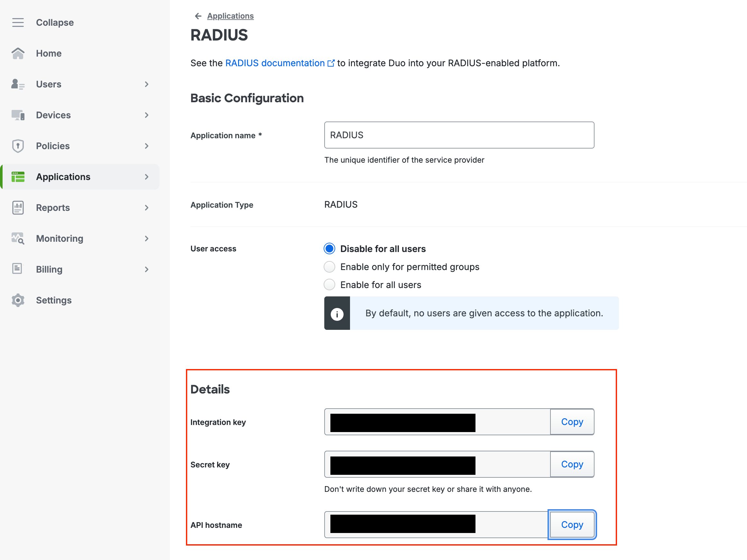The width and height of the screenshot is (747, 560).
Task: Click the Users person icon
Action: coord(18,84)
